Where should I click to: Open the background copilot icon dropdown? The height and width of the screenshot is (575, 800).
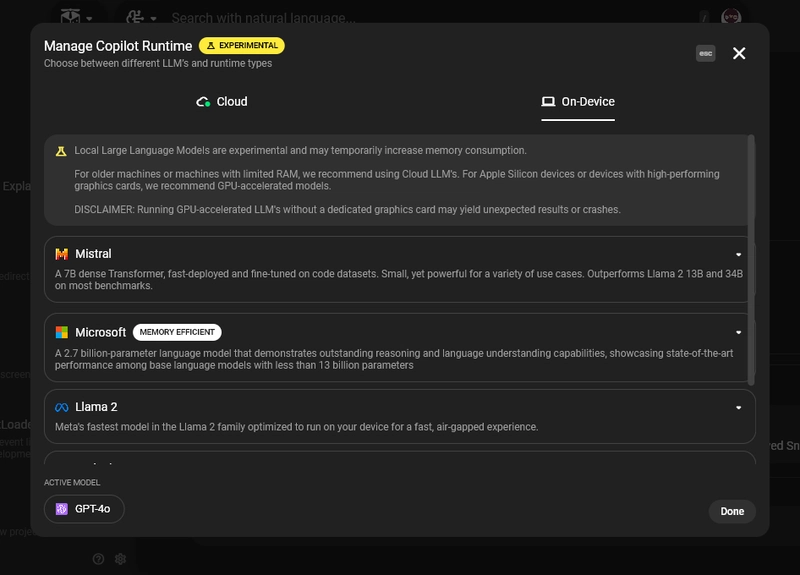tap(141, 17)
